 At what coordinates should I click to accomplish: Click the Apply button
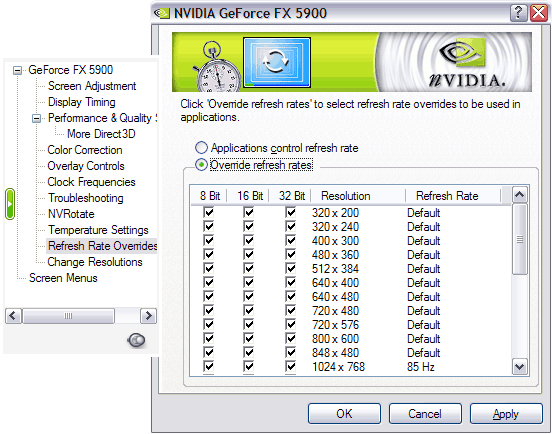(506, 414)
